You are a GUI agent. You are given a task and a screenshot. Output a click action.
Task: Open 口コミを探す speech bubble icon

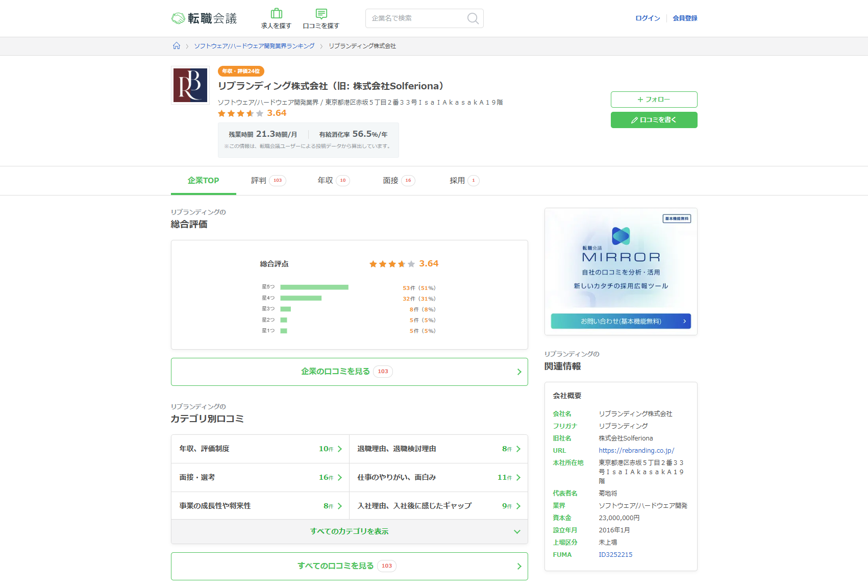321,14
